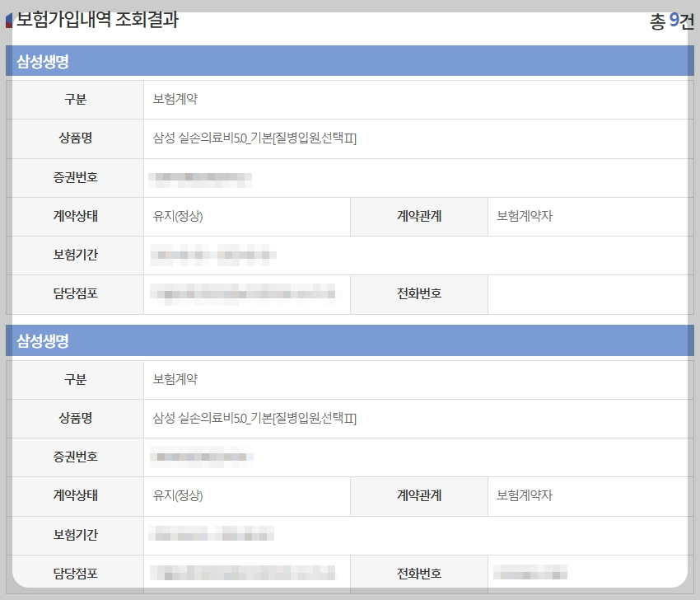Click 구분 label in first 삼성생명 table
Viewport: 700px width, 600px height.
(76, 99)
